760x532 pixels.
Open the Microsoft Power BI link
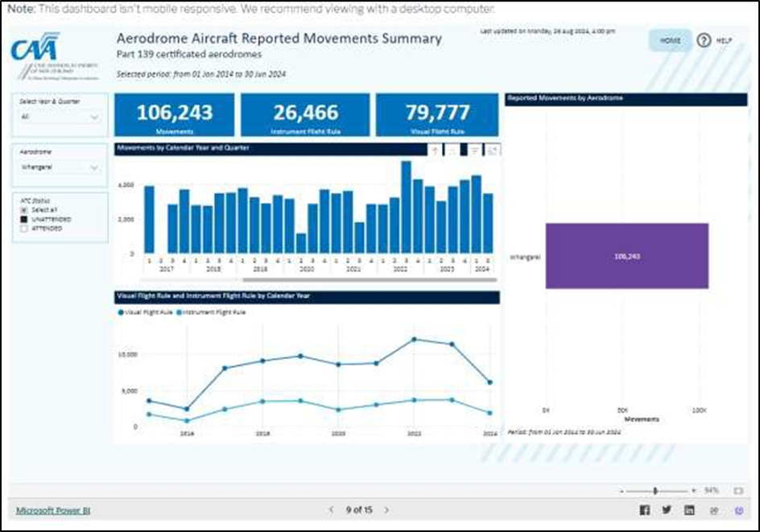click(x=48, y=510)
